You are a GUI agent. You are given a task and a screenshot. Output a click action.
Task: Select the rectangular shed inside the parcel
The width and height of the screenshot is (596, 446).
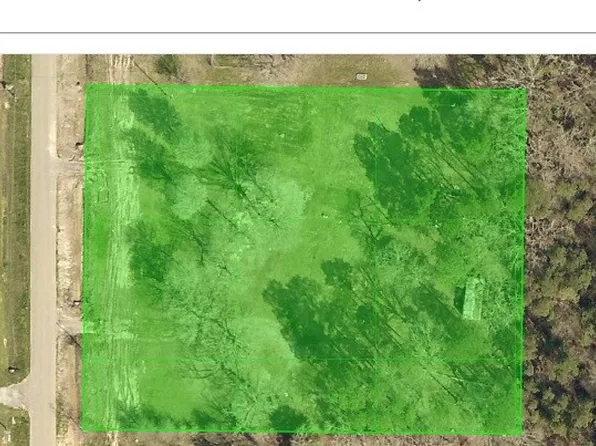(472, 298)
